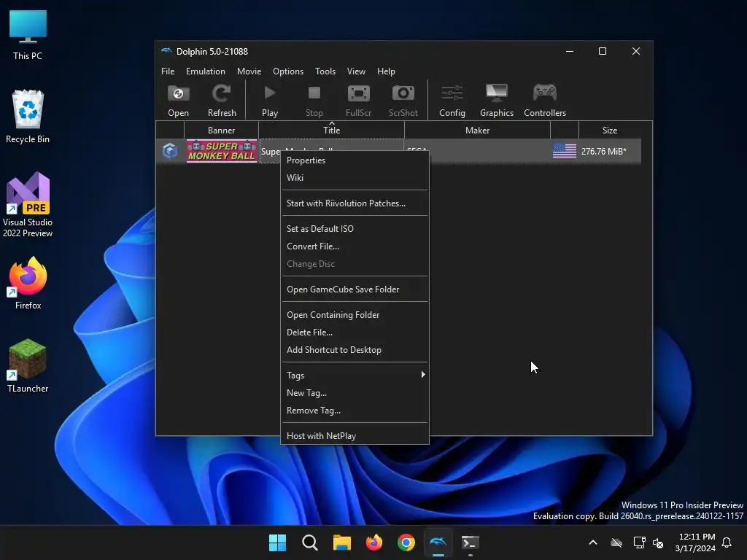Select New Tag in context menu
Viewport: 747px width, 560px height.
pos(355,393)
